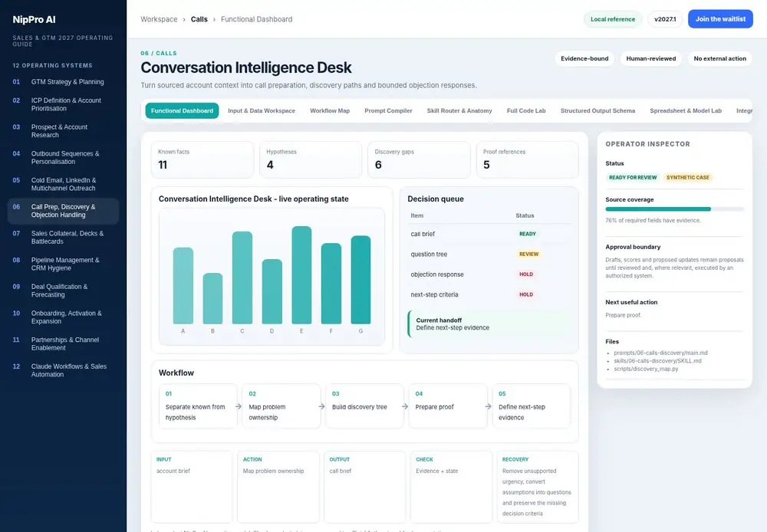Viewport: 767px width, 532px height.
Task: Click the No external action pill
Action: pyautogui.click(x=719, y=59)
